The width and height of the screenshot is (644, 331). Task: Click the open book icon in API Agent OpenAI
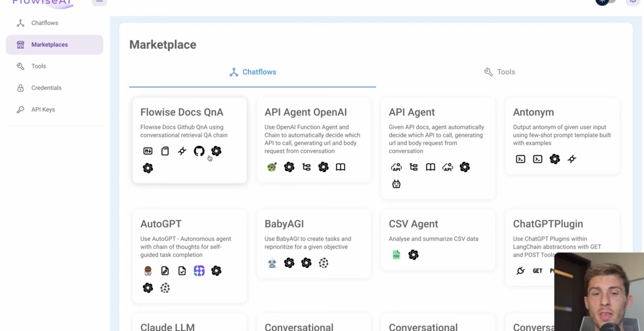(340, 167)
